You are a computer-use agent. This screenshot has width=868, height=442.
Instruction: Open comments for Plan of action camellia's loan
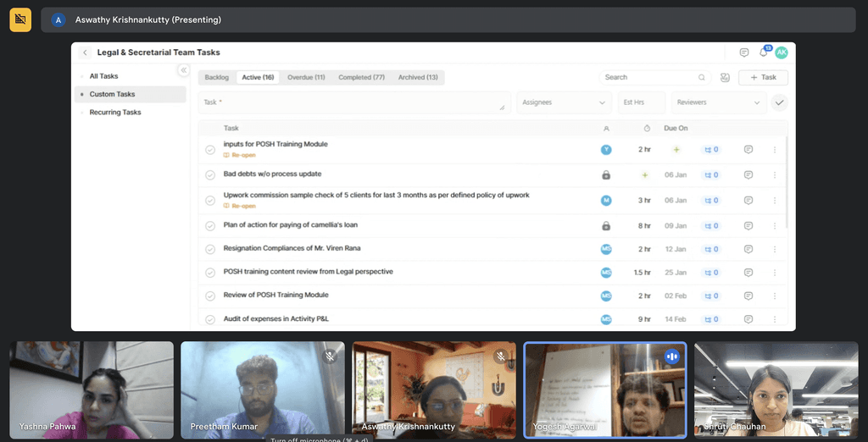(748, 226)
